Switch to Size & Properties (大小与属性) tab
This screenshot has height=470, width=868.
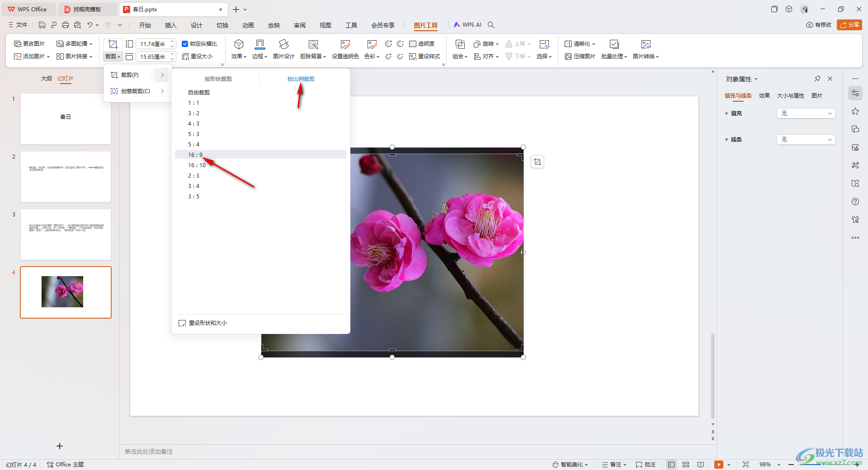tap(790, 96)
